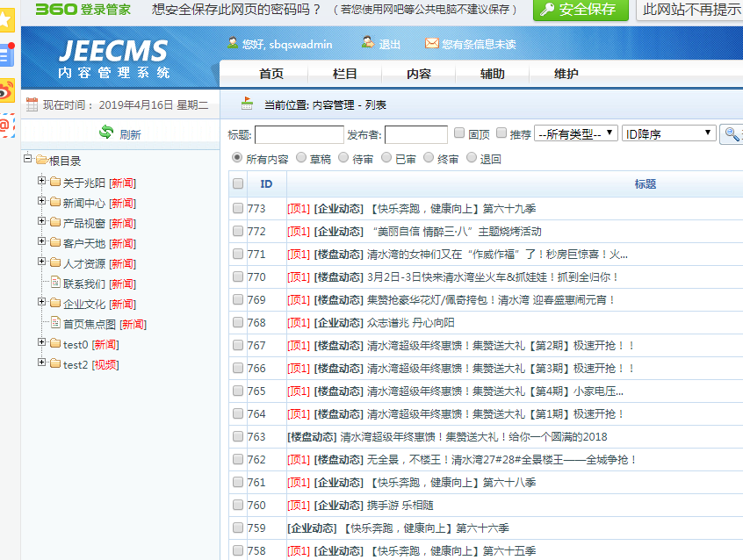Tick the 固顶 checkbox filter
Viewport: 743px width, 560px height.
[x=459, y=133]
